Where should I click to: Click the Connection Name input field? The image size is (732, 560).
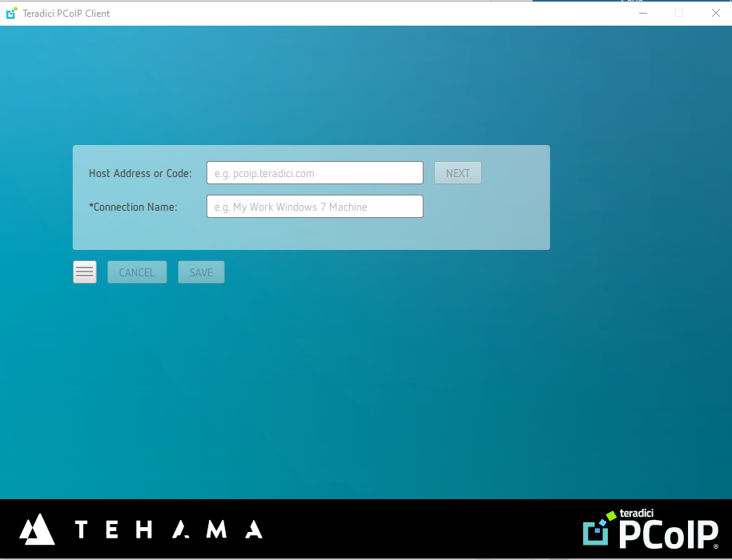315,207
